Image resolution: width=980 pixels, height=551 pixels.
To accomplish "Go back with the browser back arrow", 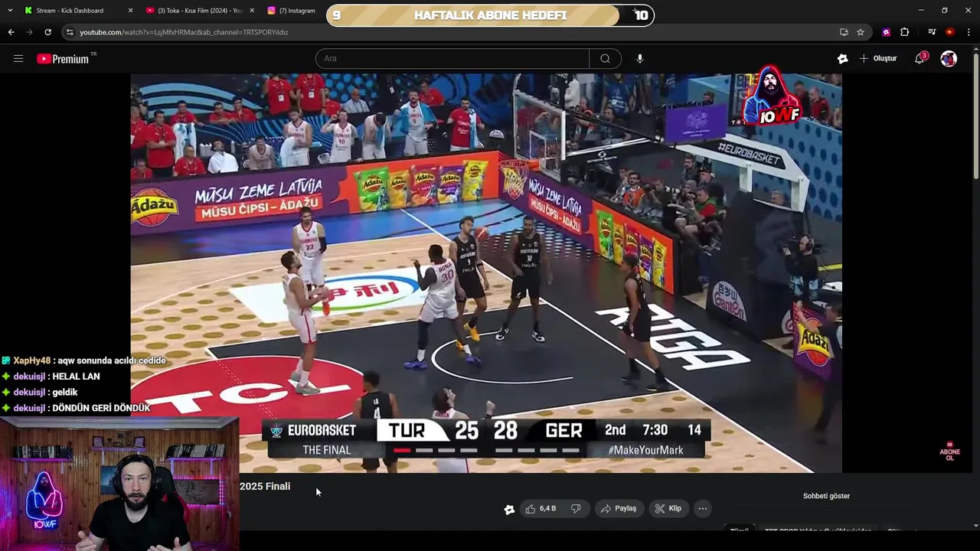I will (x=11, y=32).
